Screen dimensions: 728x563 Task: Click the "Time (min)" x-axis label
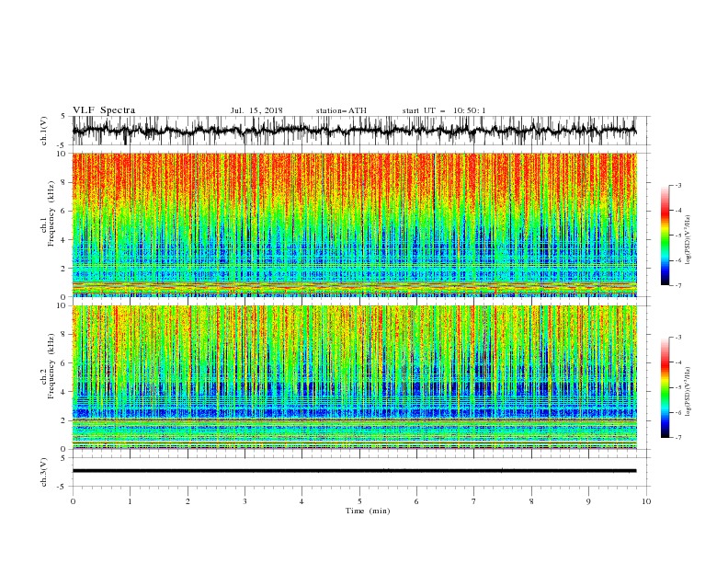click(x=368, y=511)
